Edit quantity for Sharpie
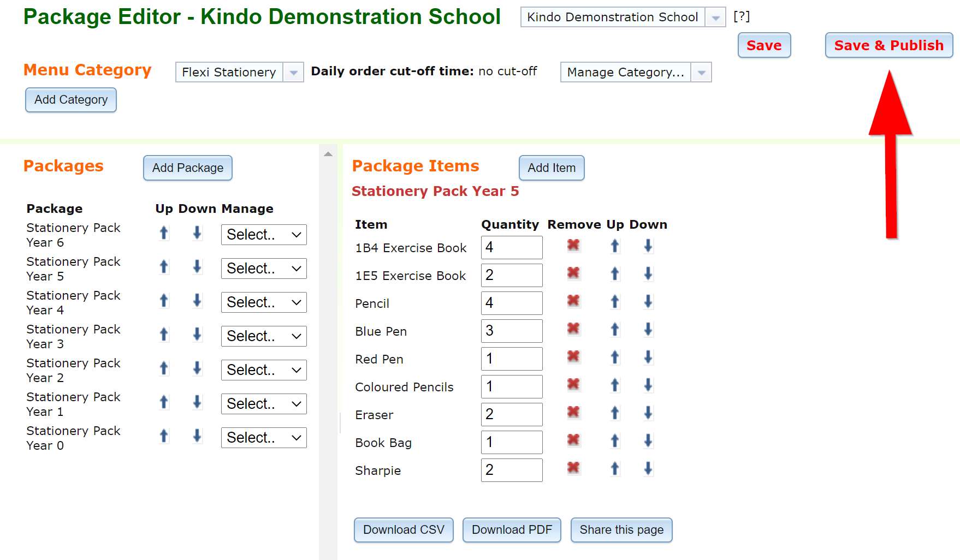The width and height of the screenshot is (960, 560). coord(512,470)
